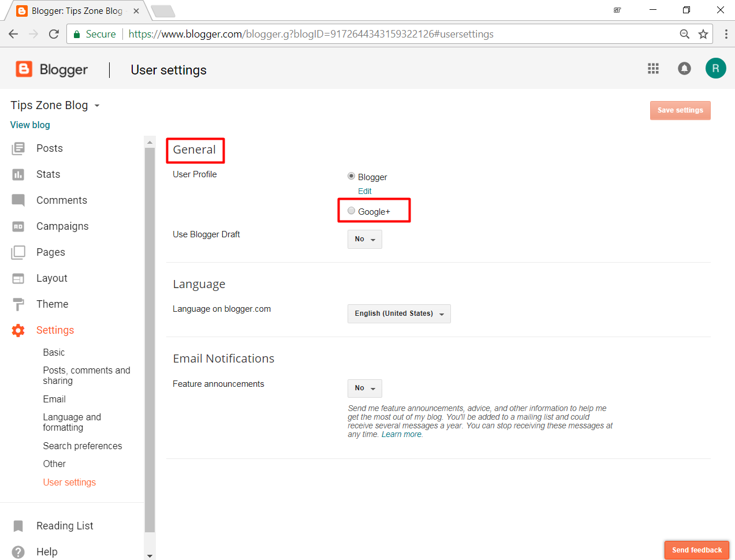
Task: Open Campaigns in sidebar
Action: click(x=62, y=226)
